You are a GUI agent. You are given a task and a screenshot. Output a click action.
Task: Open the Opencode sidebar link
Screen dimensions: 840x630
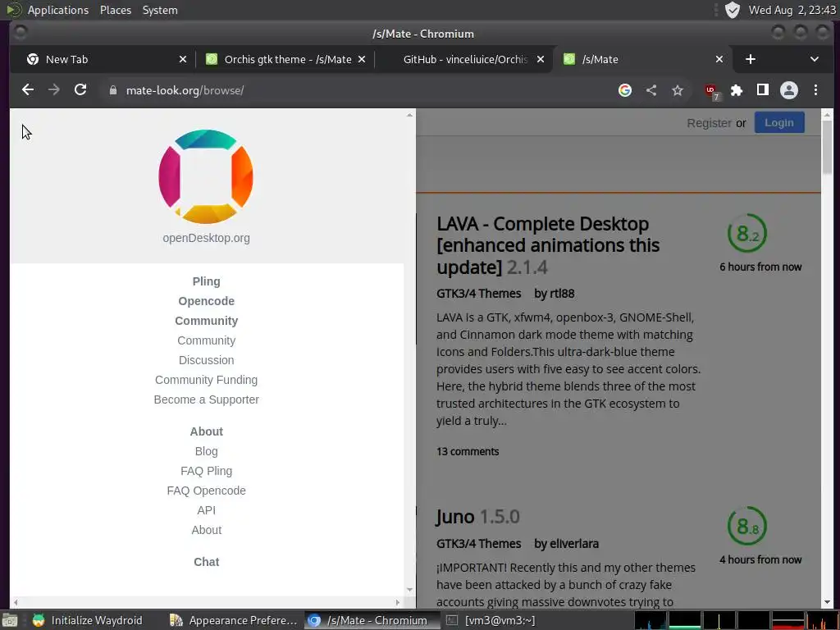click(x=206, y=301)
